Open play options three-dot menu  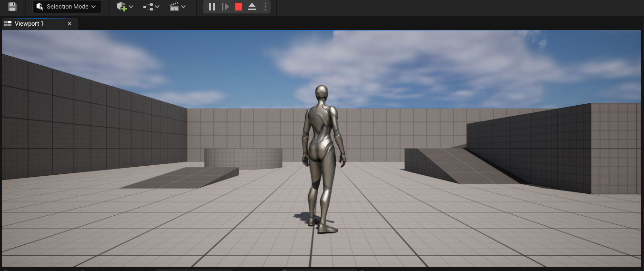[265, 7]
